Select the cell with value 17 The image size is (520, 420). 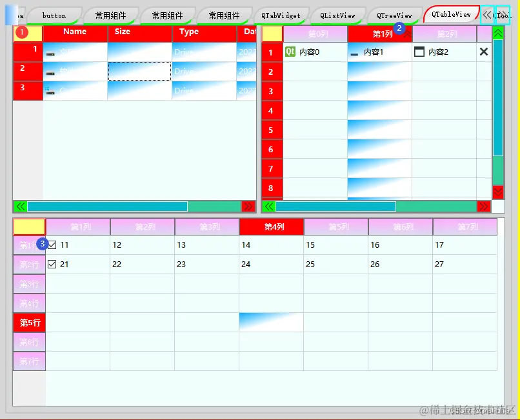pos(465,245)
